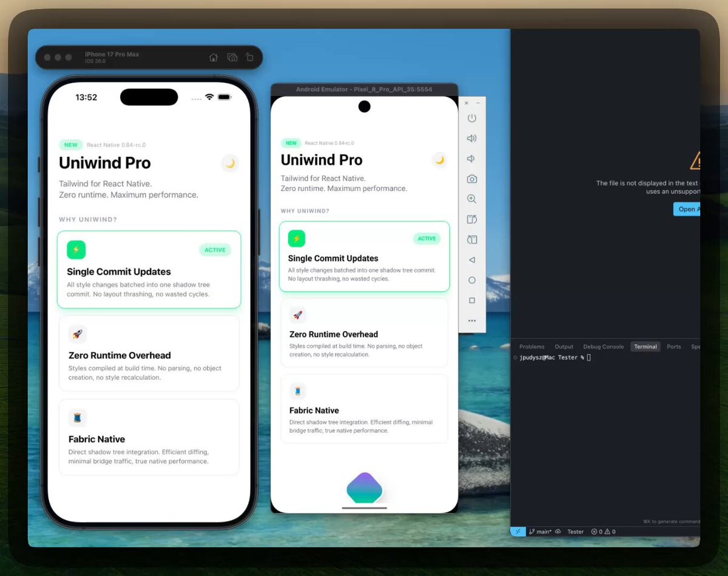Open the emulator extended controls ellipsis
This screenshot has height=576, width=728.
pyautogui.click(x=472, y=321)
